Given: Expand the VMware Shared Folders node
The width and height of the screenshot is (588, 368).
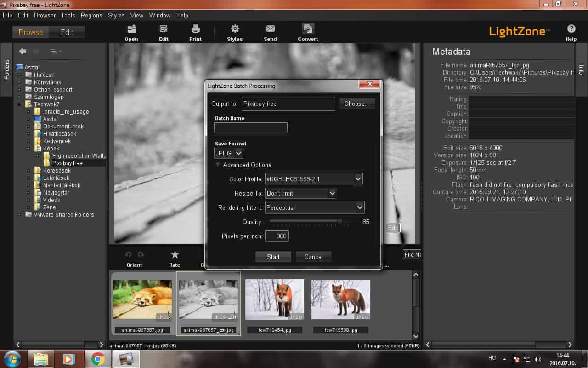Looking at the screenshot, I should (x=19, y=215).
